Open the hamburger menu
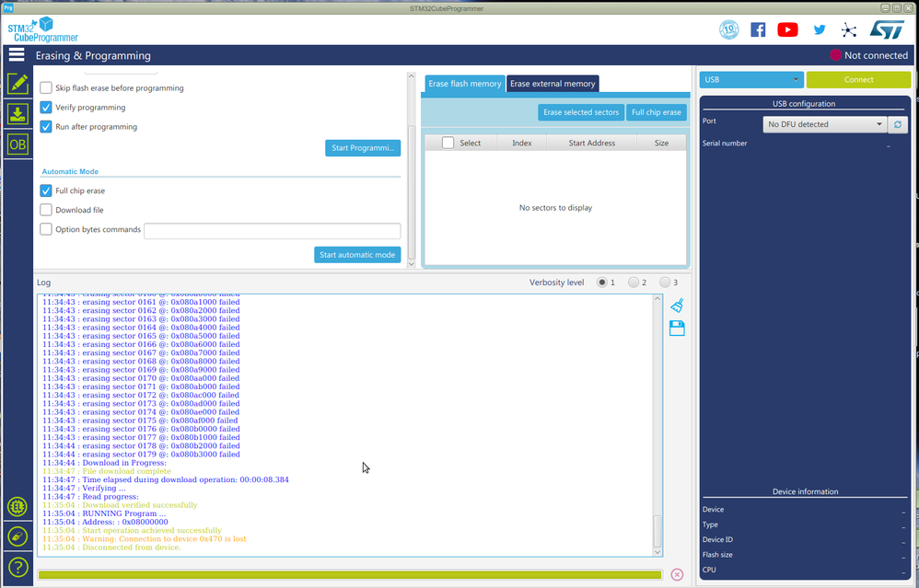 click(x=17, y=55)
